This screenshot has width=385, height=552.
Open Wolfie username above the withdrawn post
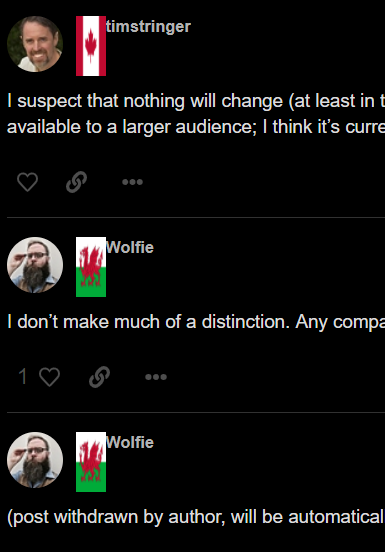pos(130,443)
